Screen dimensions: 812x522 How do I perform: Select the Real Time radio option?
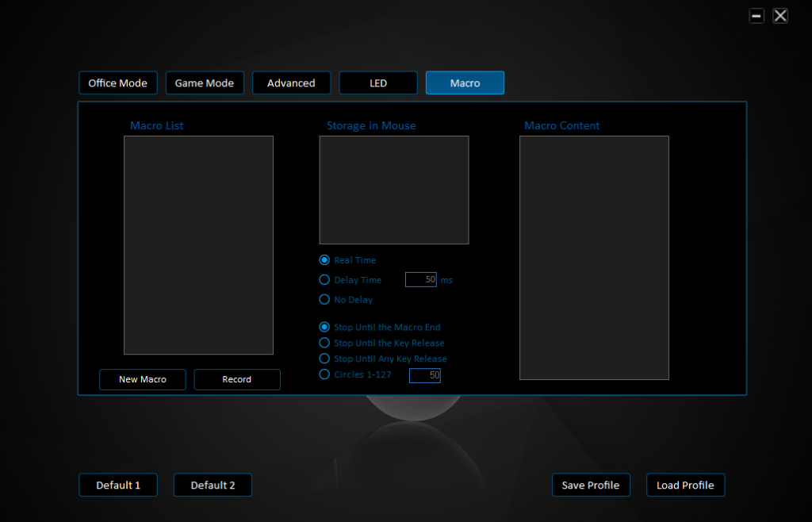pyautogui.click(x=324, y=260)
